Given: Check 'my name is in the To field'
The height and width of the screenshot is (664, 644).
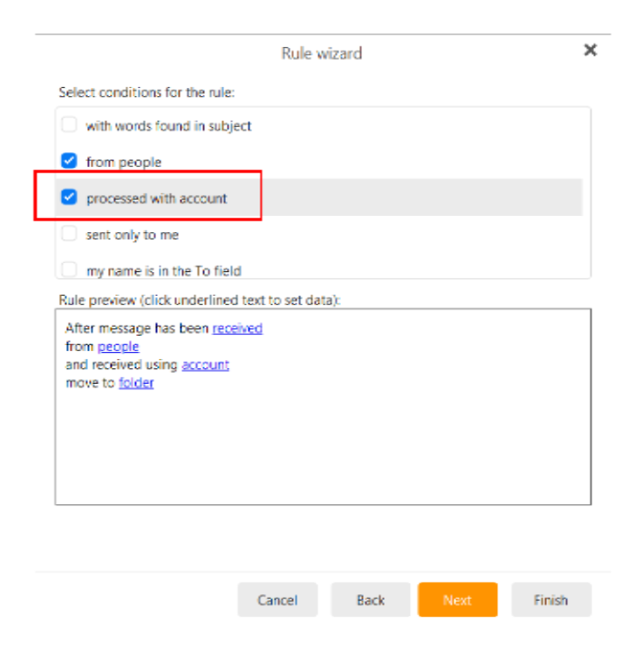Looking at the screenshot, I should (x=69, y=269).
